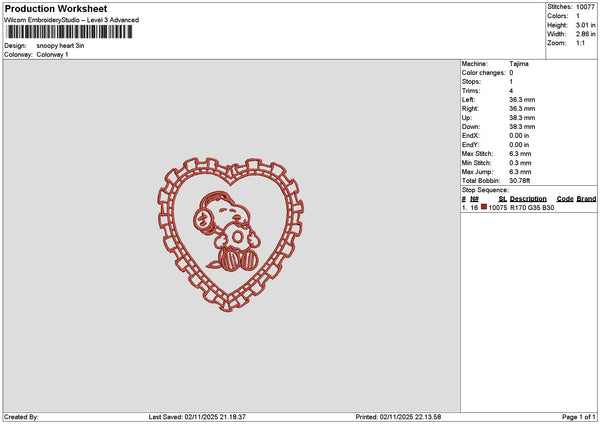The height and width of the screenshot is (424, 600).
Task: Click the 'Total Bobbin:' value 30.78ft
Action: pos(520,181)
